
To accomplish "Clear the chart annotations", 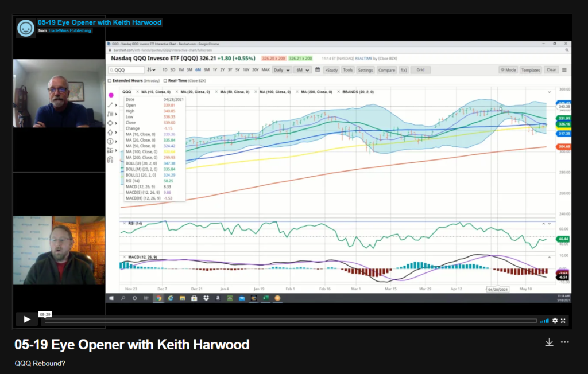I will pyautogui.click(x=551, y=70).
